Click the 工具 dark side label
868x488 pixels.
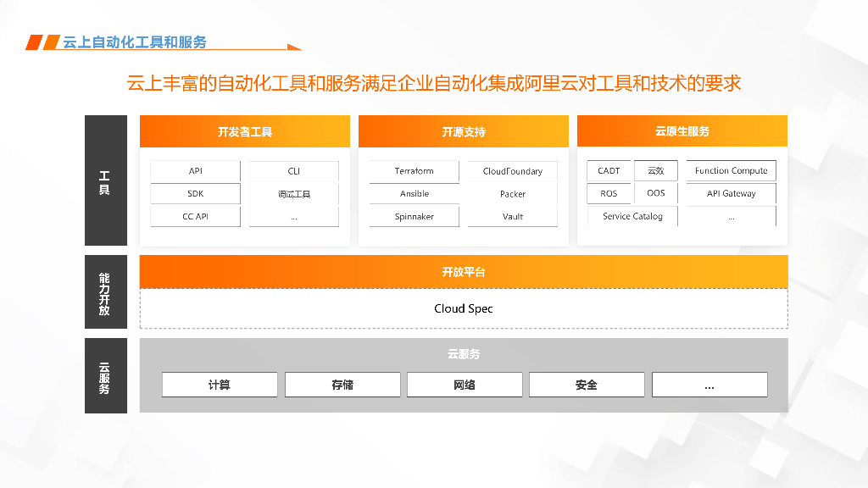point(106,180)
